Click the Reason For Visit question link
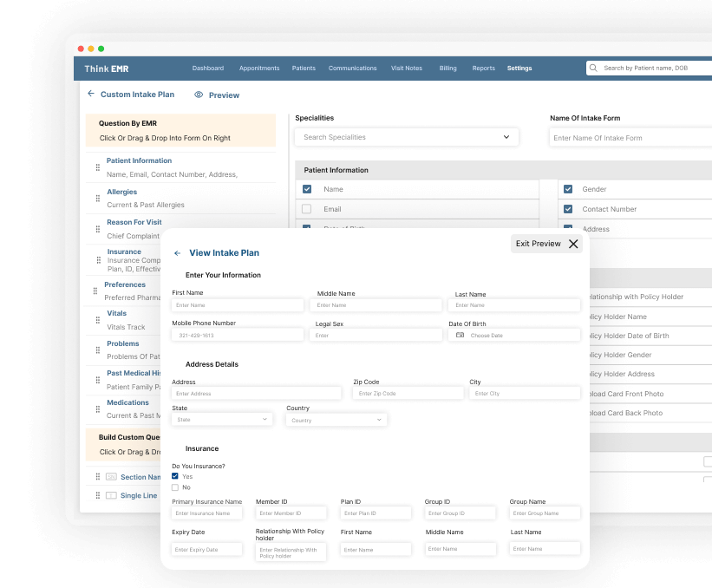The height and width of the screenshot is (588, 712). click(134, 223)
